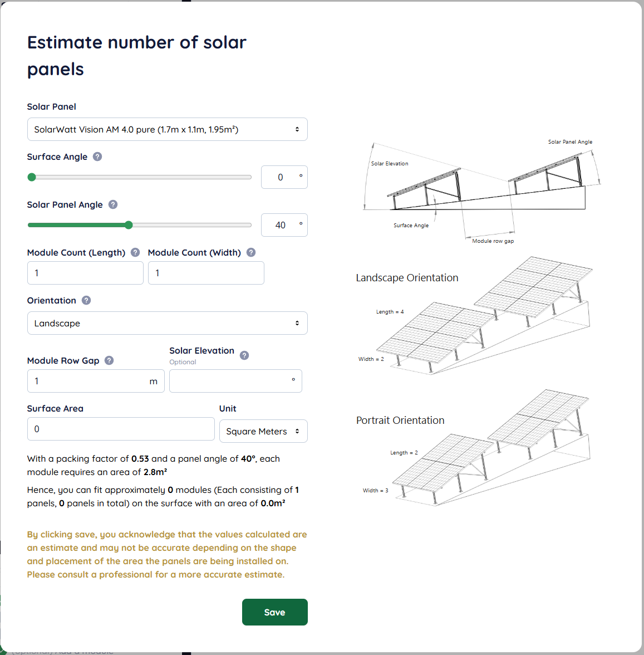The height and width of the screenshot is (655, 644).
Task: Click the Module Count (Width) input
Action: click(206, 273)
